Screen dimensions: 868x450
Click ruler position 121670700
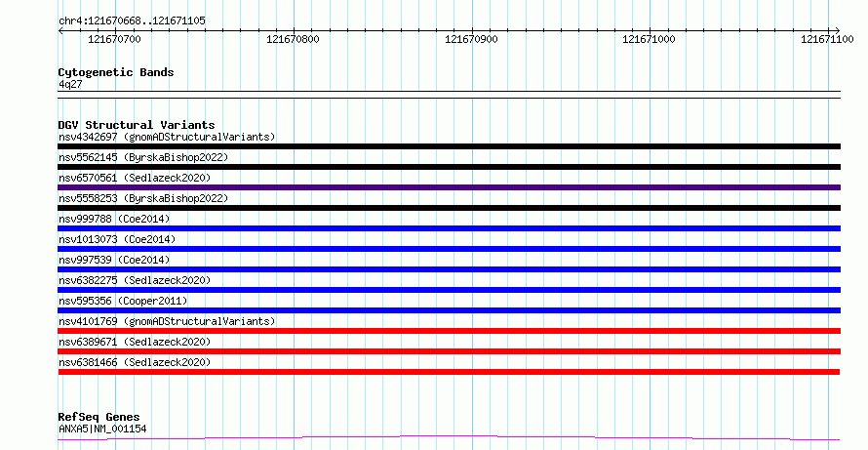coord(114,39)
